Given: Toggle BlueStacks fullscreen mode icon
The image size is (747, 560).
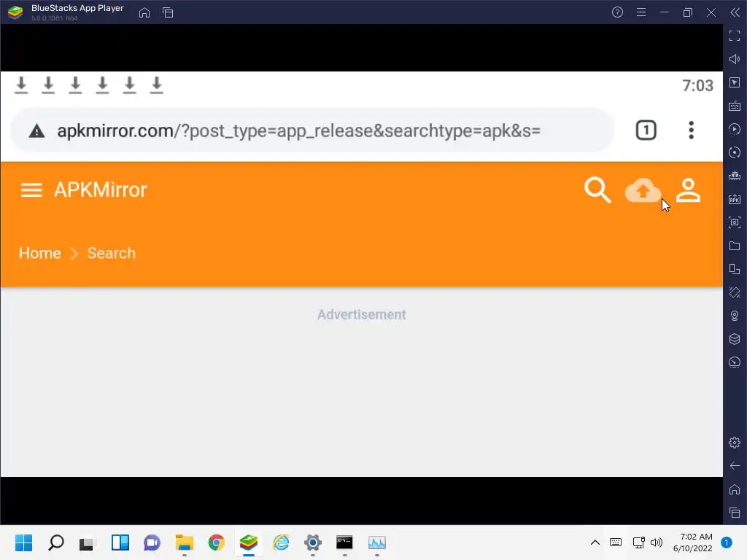Looking at the screenshot, I should tap(735, 36).
